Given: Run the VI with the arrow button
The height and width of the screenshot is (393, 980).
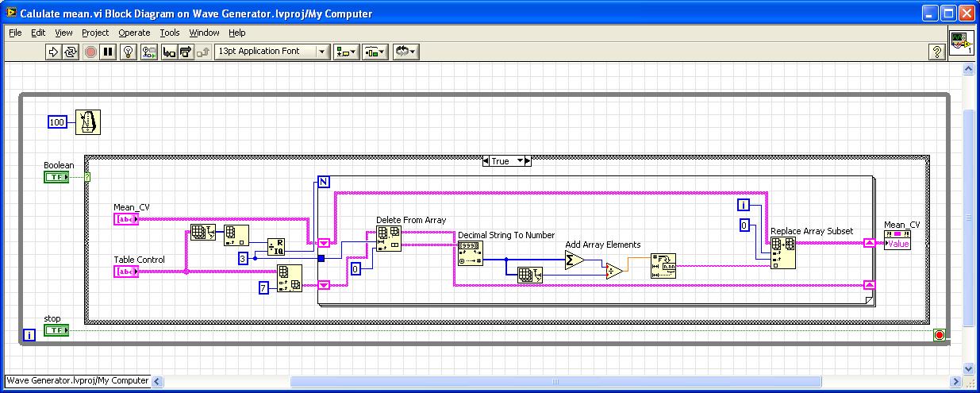Looking at the screenshot, I should click(x=53, y=52).
